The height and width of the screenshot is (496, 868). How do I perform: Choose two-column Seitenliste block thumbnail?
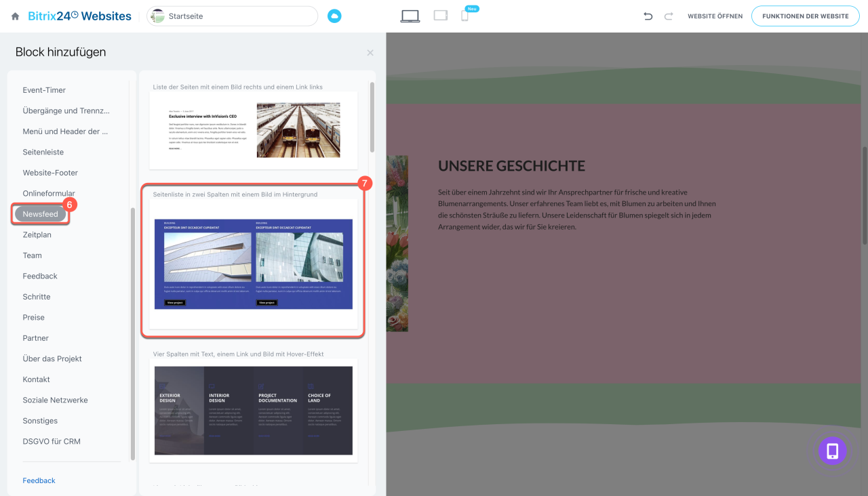click(254, 264)
